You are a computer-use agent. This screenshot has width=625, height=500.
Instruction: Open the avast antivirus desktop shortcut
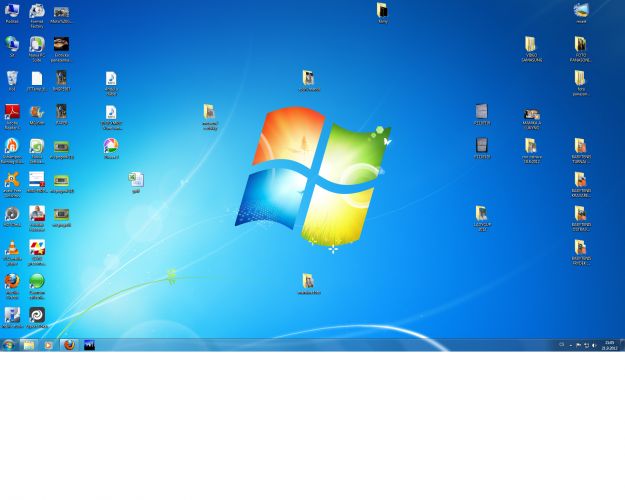[x=12, y=185]
